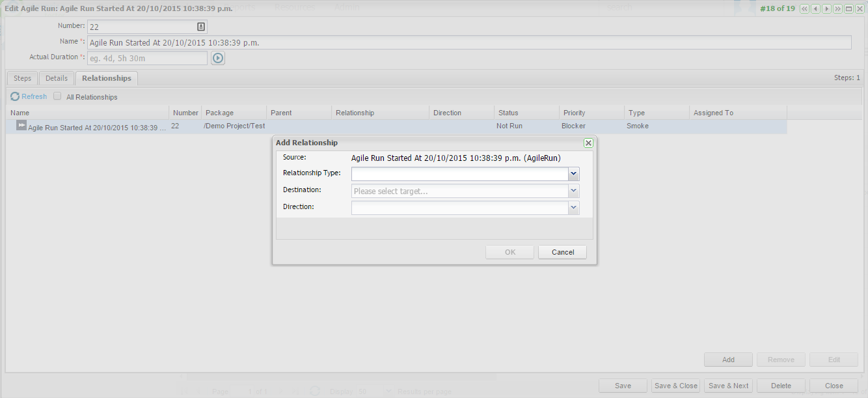Viewport: 868px width, 398px height.
Task: Jump to the last record with double-right arrows
Action: pos(837,8)
